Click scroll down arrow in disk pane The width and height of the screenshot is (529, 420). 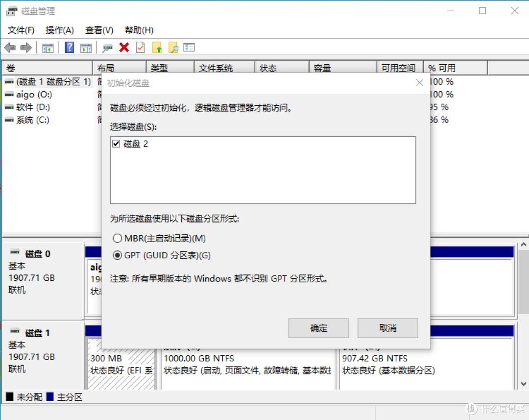524,384
